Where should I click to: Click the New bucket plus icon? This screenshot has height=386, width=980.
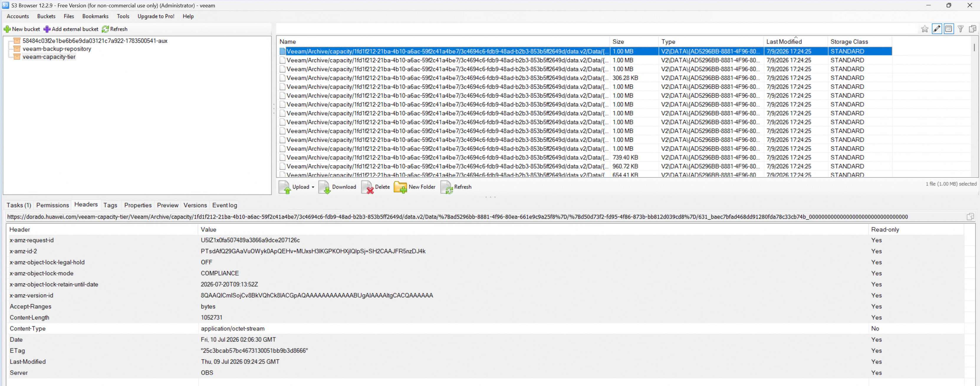pos(7,29)
